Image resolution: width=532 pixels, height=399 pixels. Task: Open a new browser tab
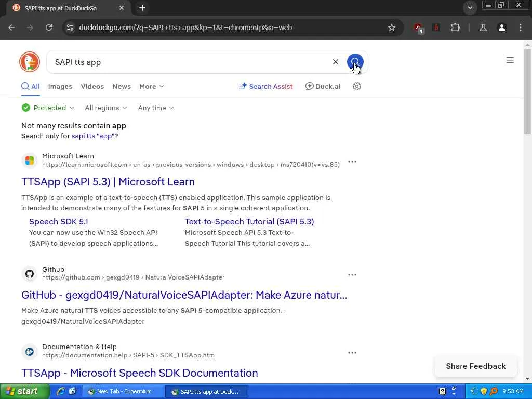142,8
